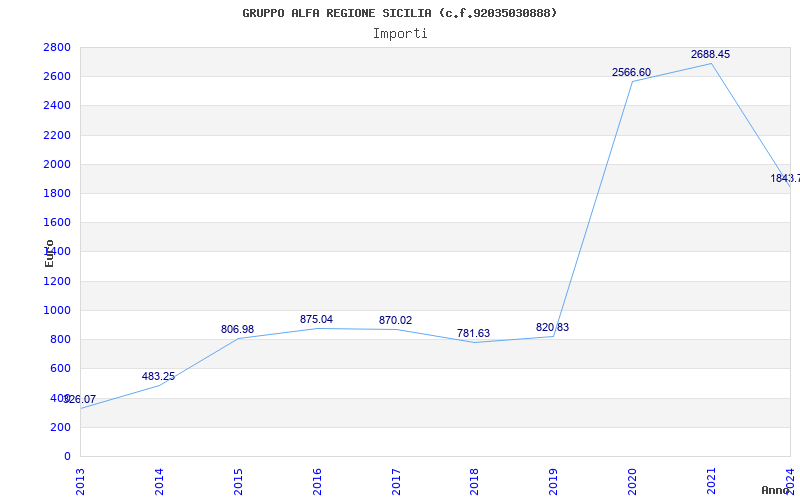The image size is (800, 500).
Task: Click the y-axis value 2800
Action: (57, 47)
